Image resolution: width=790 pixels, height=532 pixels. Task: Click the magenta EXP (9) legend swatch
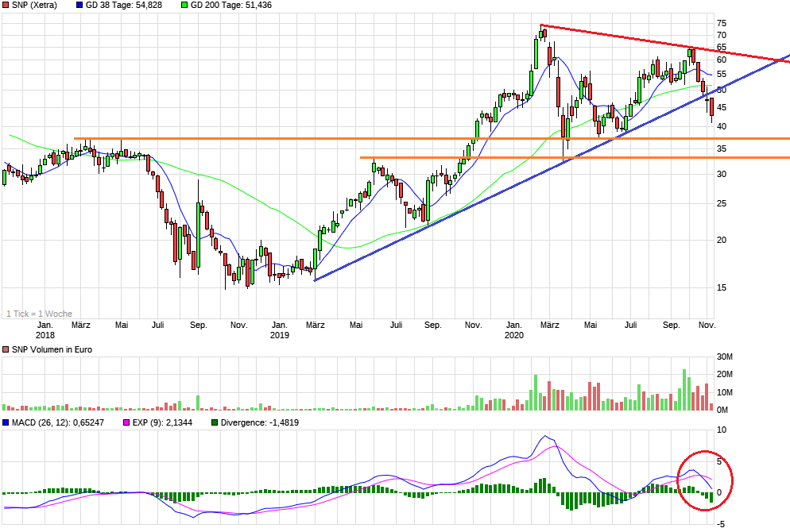pos(124,423)
